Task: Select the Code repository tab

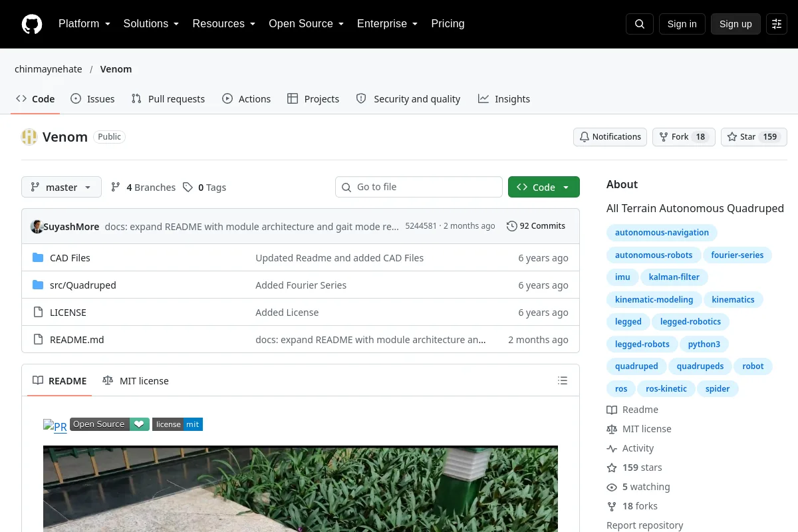Action: [x=36, y=99]
